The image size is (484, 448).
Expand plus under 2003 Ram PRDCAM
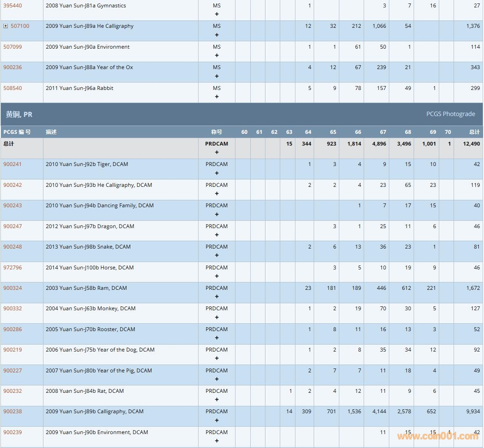click(x=217, y=297)
